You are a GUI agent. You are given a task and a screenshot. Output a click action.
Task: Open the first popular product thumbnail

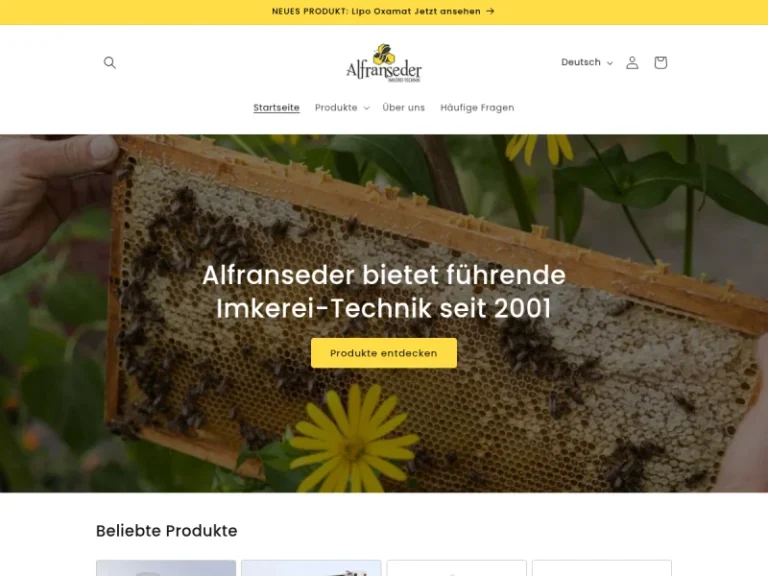[166, 568]
